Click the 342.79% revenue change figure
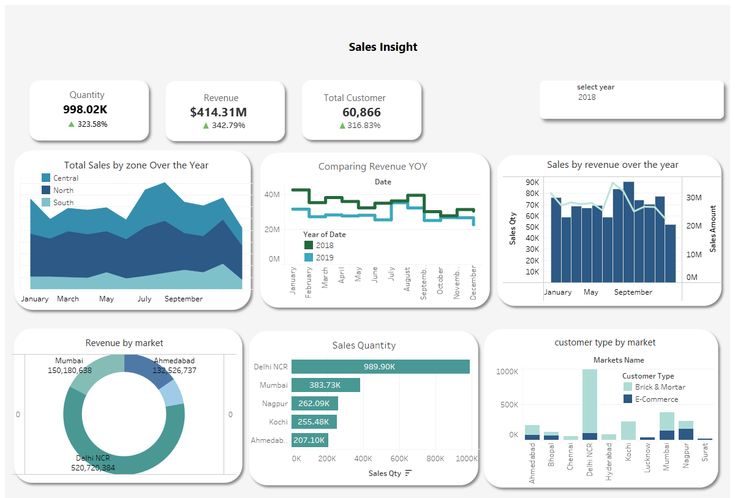 [228, 126]
